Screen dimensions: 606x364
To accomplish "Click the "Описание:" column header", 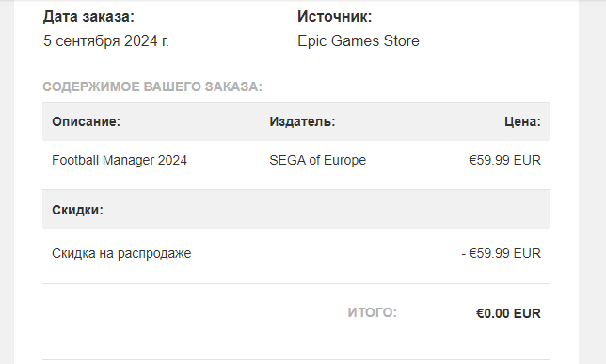I will point(87,121).
